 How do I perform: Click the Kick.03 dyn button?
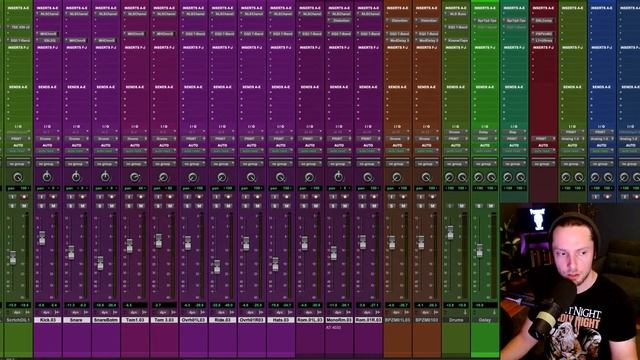[46, 312]
